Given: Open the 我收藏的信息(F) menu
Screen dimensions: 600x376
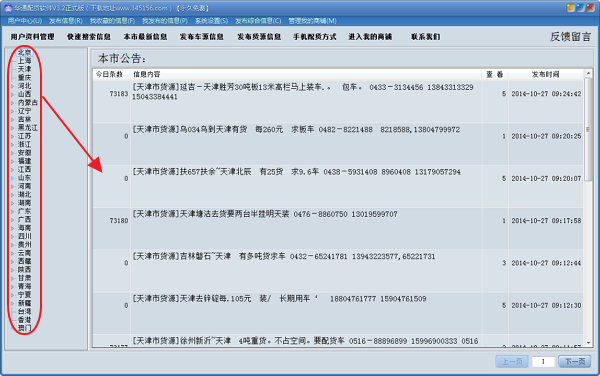Looking at the screenshot, I should pyautogui.click(x=112, y=21).
